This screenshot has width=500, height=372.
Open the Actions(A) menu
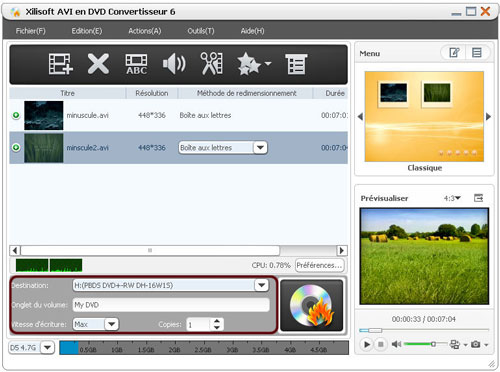click(145, 31)
